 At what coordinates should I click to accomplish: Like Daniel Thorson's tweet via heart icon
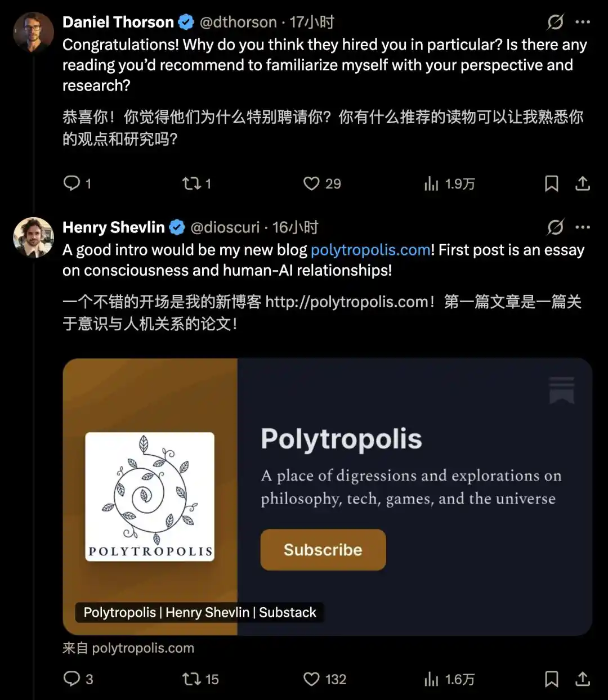311,183
